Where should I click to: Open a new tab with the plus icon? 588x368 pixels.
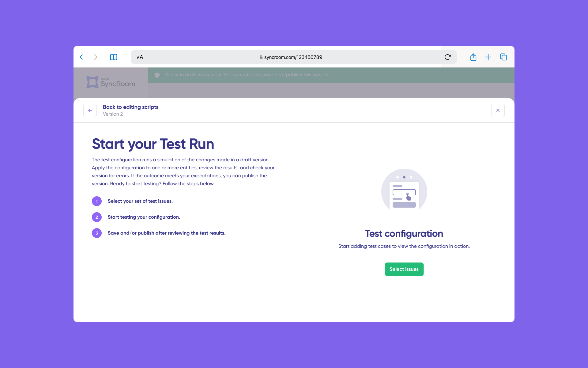tap(488, 57)
